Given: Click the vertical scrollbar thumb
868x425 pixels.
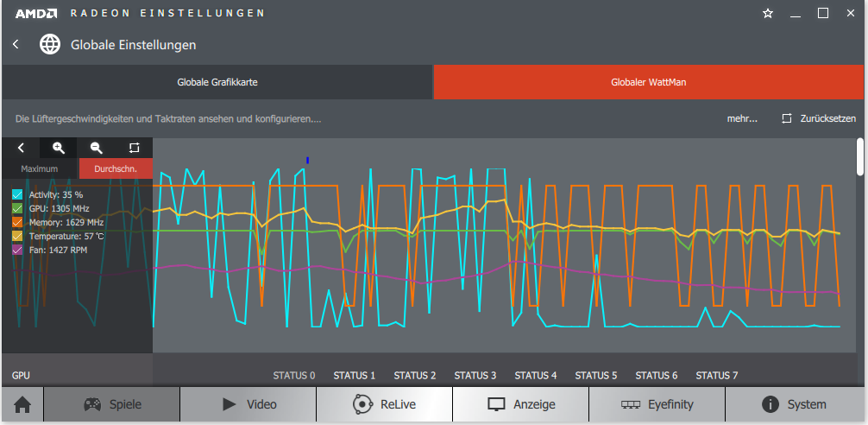Looking at the screenshot, I should tap(859, 157).
